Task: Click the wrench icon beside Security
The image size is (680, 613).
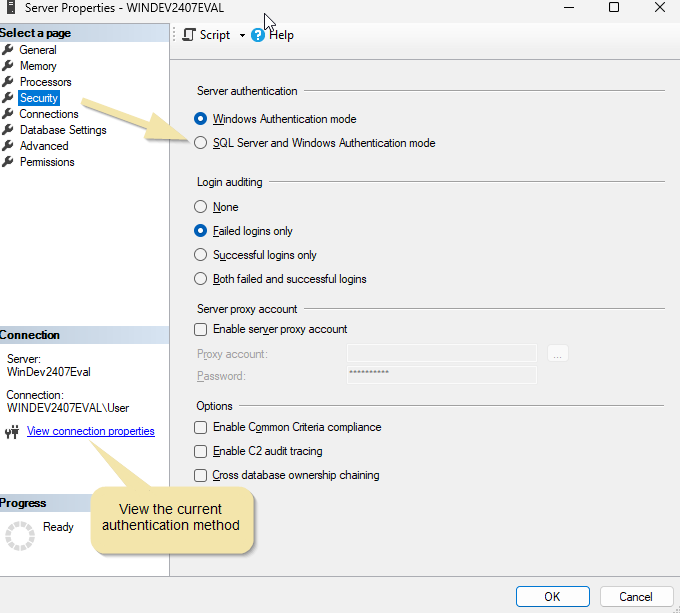Action: (x=7, y=98)
